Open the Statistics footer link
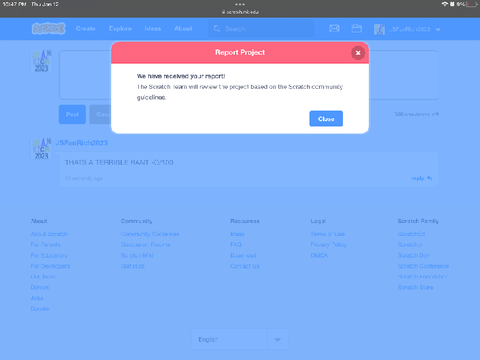Viewport: 480px width, 360px height. [133, 266]
